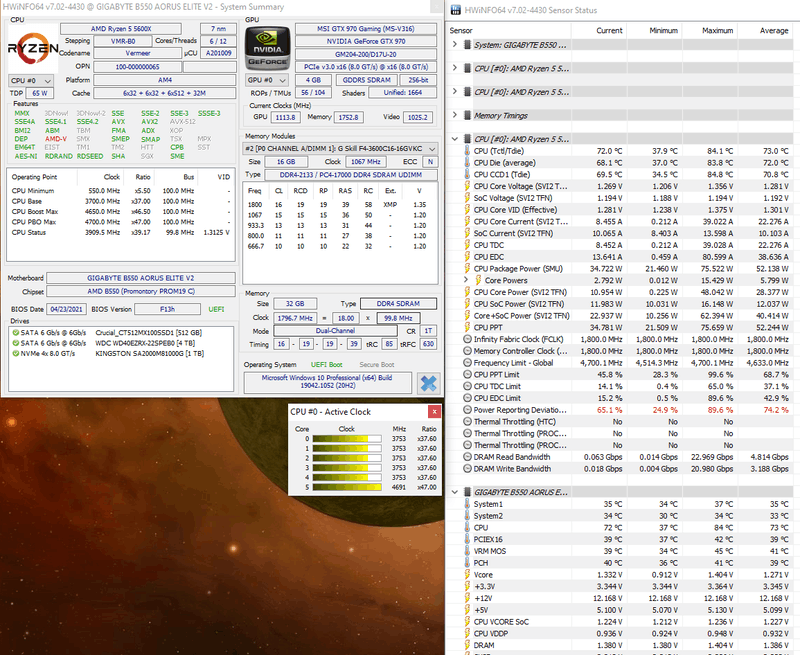
Task: Click the MSI GTX 970 Gaming field
Action: pyautogui.click(x=366, y=29)
